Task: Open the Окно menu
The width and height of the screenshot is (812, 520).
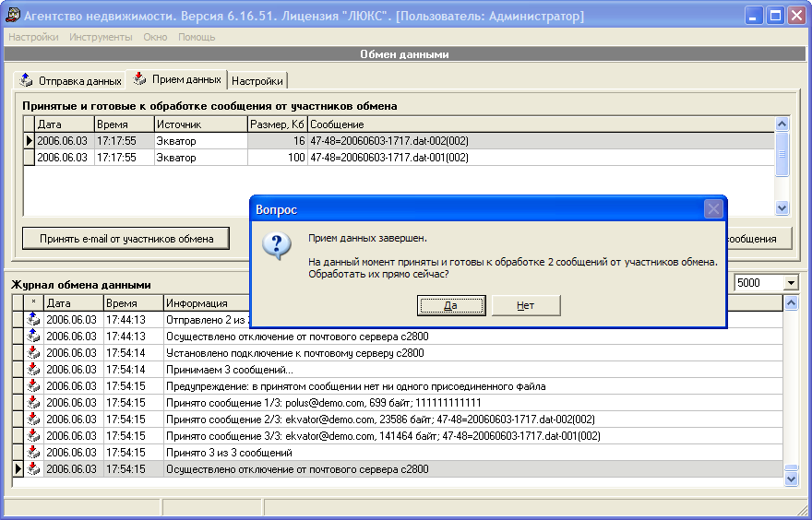Action: coord(155,37)
